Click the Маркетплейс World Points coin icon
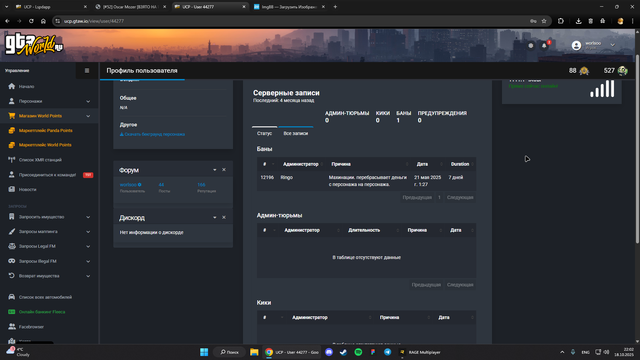 11,145
